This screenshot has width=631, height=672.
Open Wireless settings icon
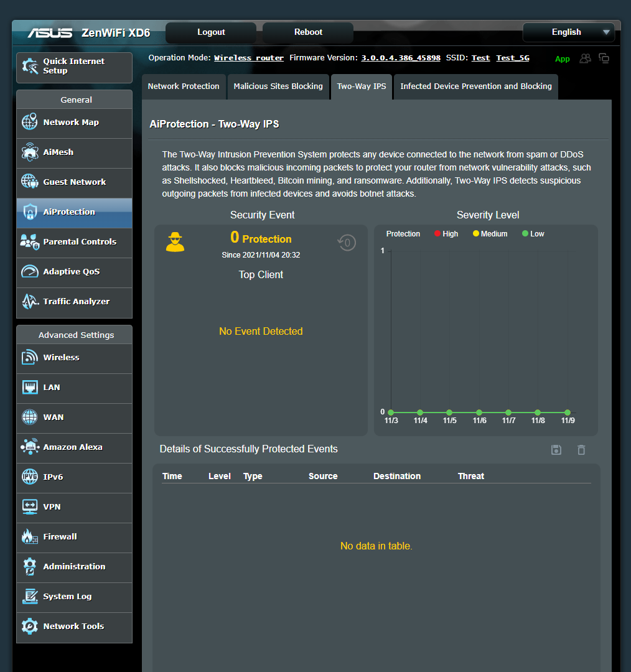(x=30, y=357)
